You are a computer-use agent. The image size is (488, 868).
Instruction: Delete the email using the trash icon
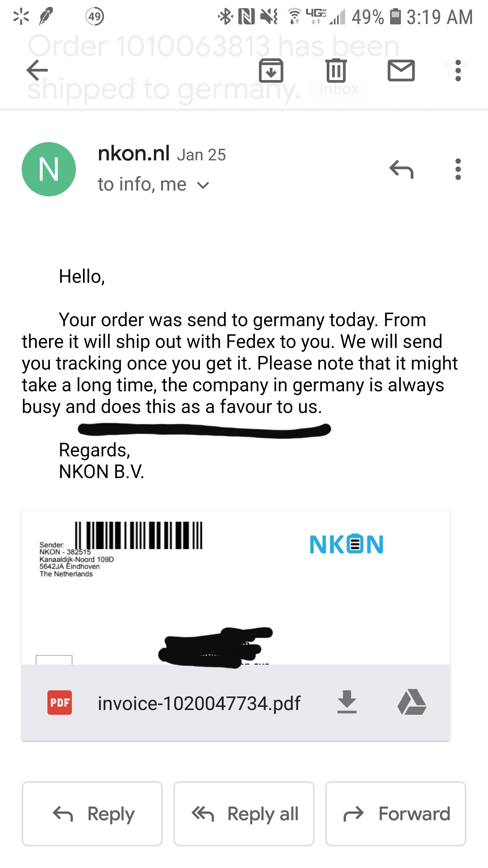tap(336, 71)
